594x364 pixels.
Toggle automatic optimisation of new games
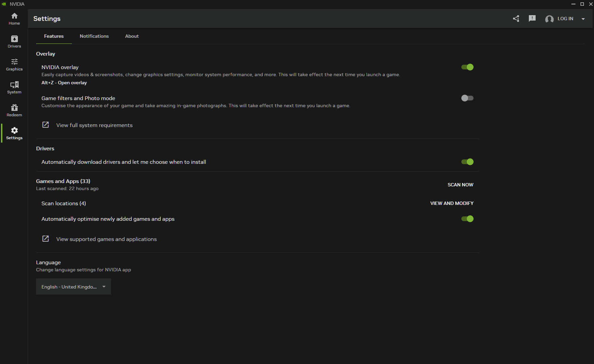pyautogui.click(x=467, y=219)
